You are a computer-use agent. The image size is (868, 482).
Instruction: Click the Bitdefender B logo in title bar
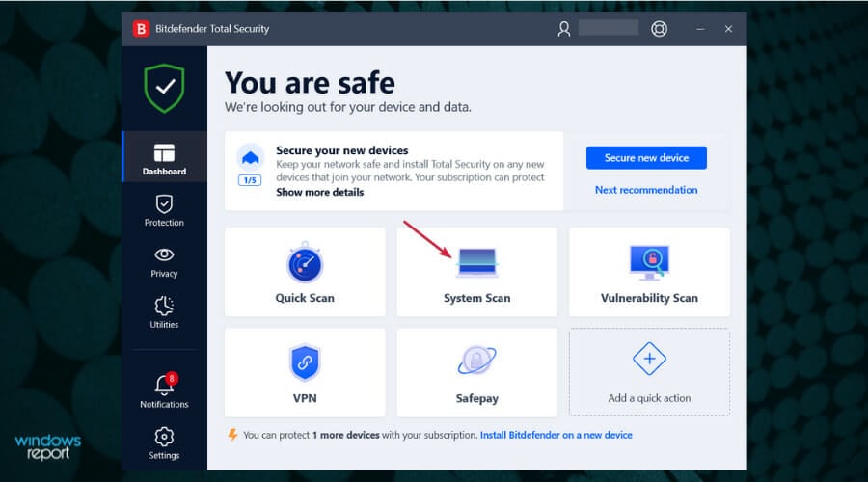pyautogui.click(x=141, y=29)
